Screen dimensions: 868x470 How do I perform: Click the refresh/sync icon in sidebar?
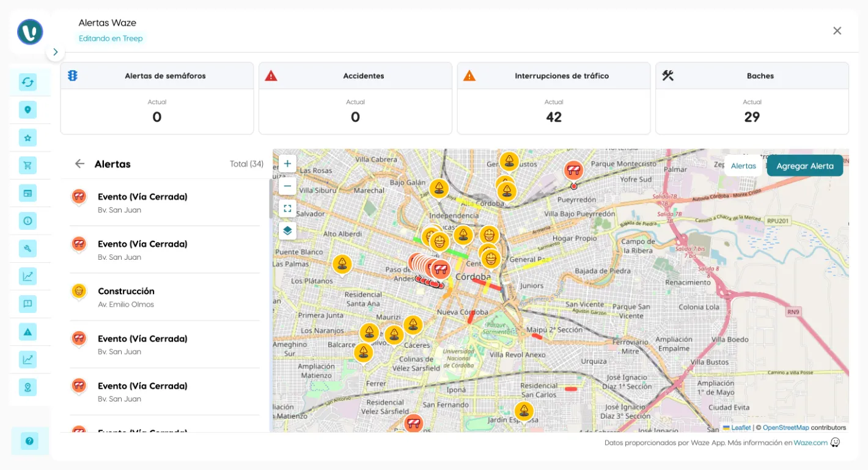pos(28,82)
